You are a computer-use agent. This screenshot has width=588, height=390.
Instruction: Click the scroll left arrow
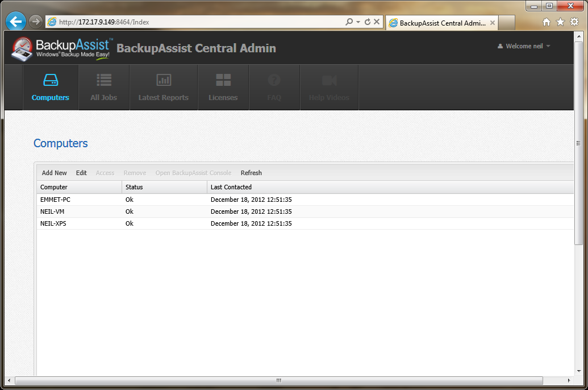pyautogui.click(x=10, y=380)
